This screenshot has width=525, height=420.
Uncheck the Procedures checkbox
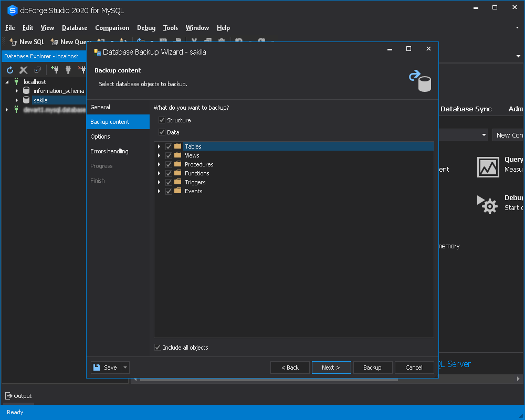[169, 164]
